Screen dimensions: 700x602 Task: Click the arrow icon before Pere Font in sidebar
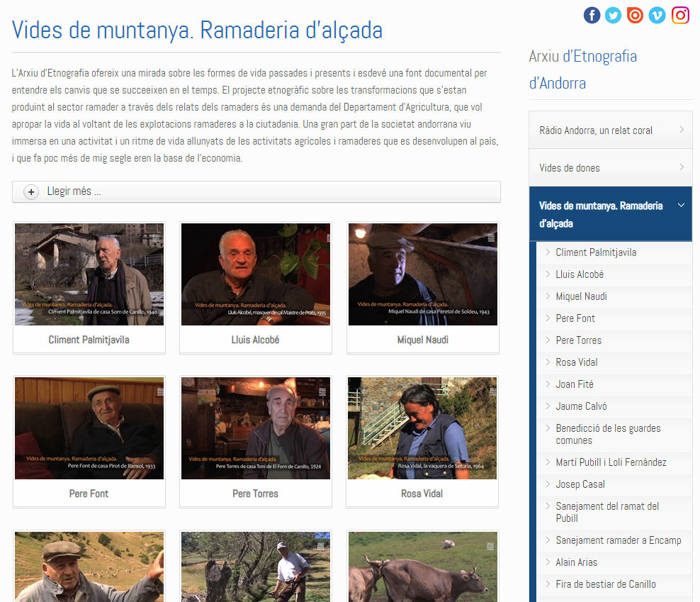coord(548,318)
